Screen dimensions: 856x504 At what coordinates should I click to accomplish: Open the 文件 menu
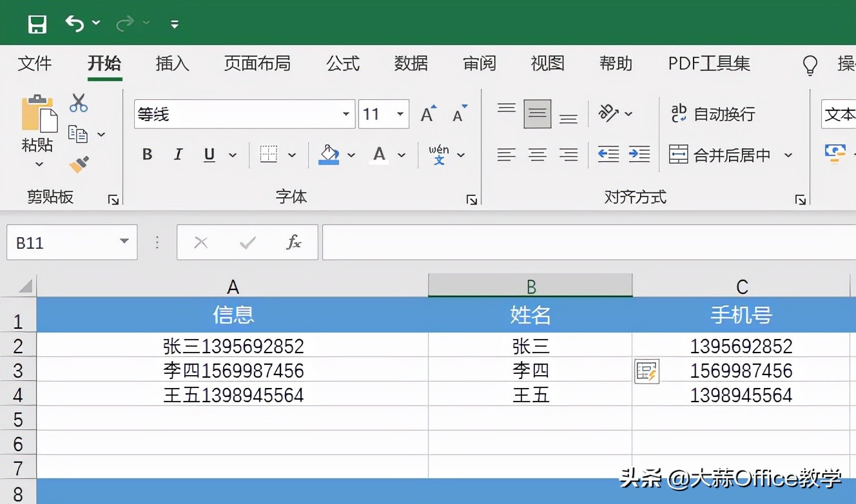tap(35, 64)
